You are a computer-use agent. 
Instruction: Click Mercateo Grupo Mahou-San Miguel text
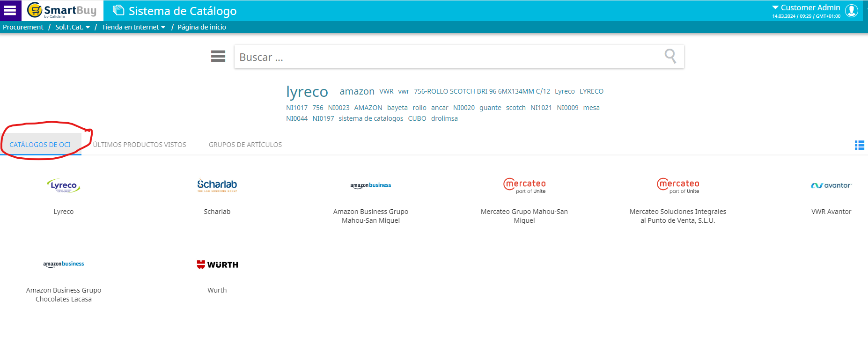click(524, 216)
